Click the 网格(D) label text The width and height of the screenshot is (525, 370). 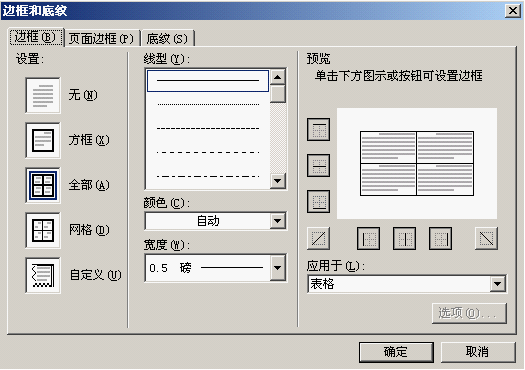(89, 230)
